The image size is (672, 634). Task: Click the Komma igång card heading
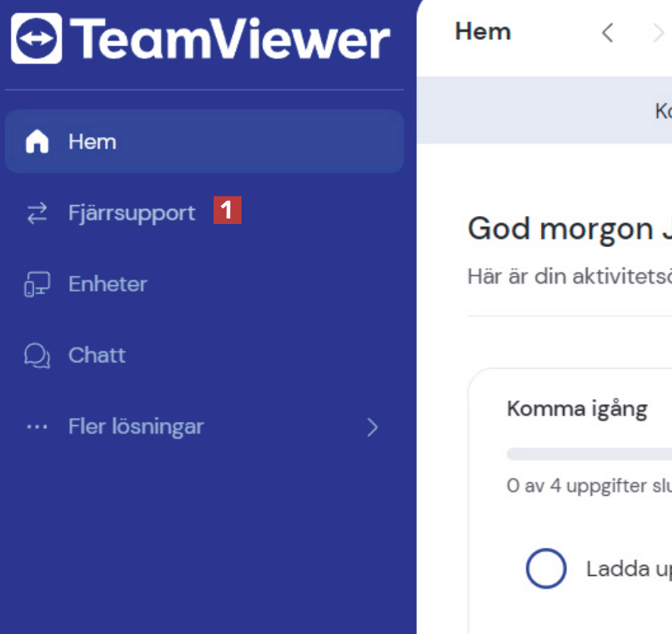tap(577, 408)
